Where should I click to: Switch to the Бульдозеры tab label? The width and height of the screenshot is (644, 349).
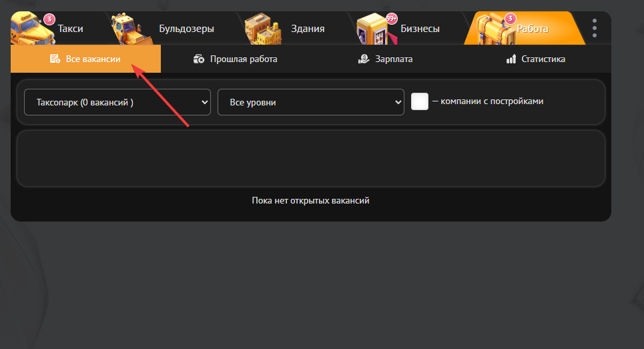click(186, 29)
